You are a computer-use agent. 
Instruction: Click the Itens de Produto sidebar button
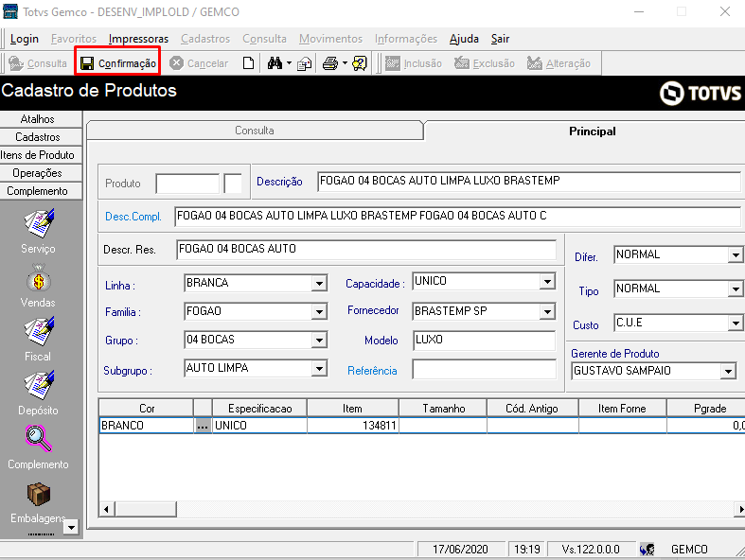(41, 155)
